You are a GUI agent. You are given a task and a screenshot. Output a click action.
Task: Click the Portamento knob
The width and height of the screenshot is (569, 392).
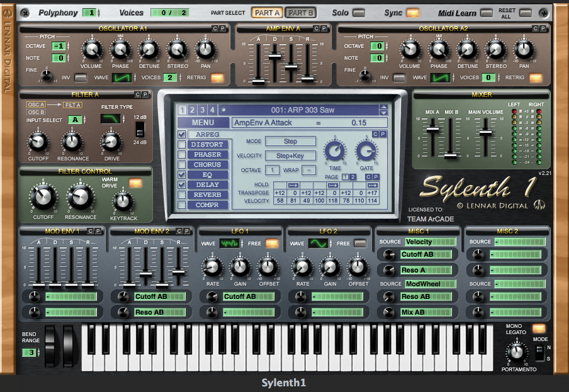[x=517, y=352]
